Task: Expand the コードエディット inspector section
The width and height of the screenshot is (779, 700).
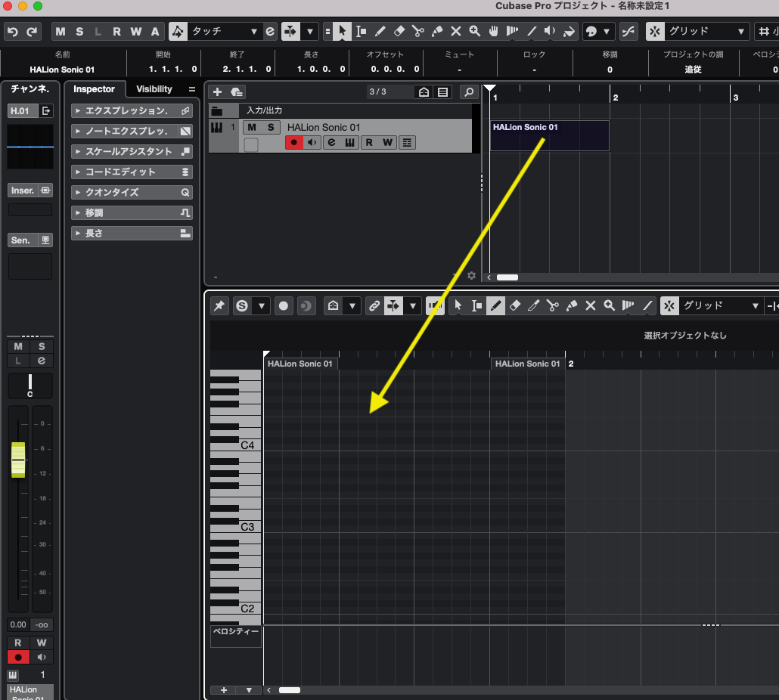Action: click(132, 172)
